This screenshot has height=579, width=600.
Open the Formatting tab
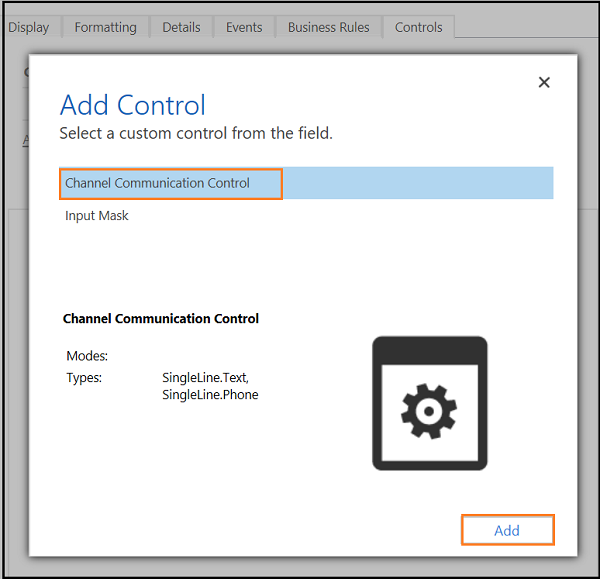point(106,27)
